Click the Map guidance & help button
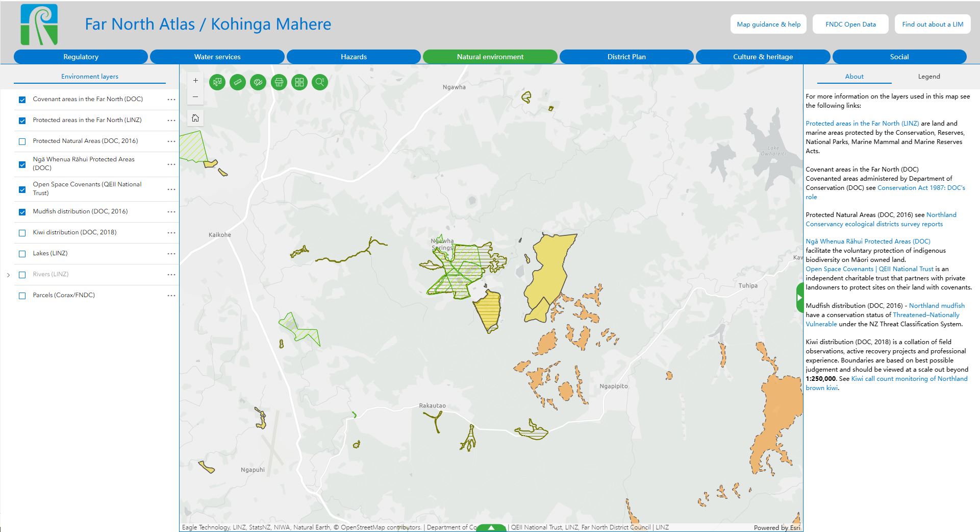 click(x=768, y=24)
